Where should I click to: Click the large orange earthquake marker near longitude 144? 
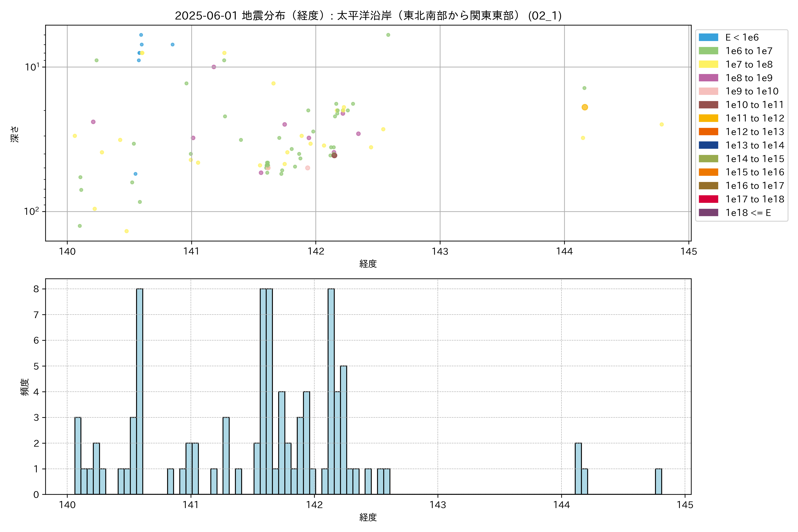point(585,107)
